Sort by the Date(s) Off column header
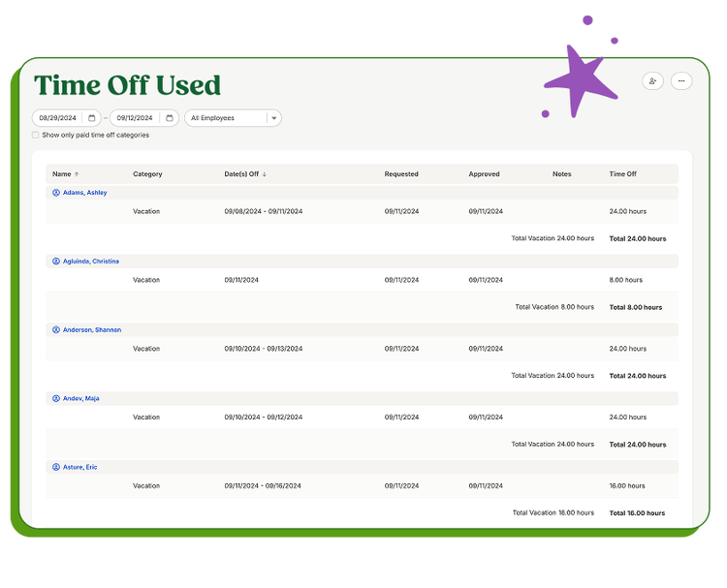Screen dimensions: 727x588 point(241,174)
